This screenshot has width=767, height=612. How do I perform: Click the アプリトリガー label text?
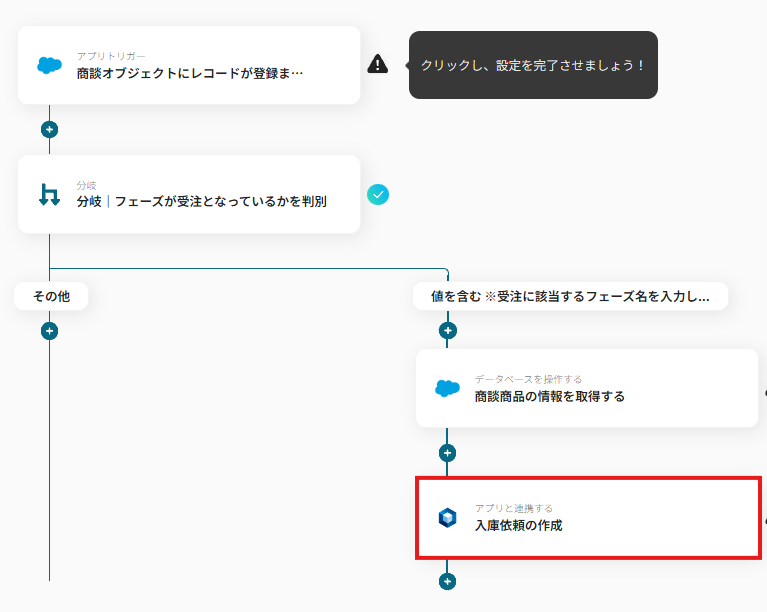[x=111, y=56]
